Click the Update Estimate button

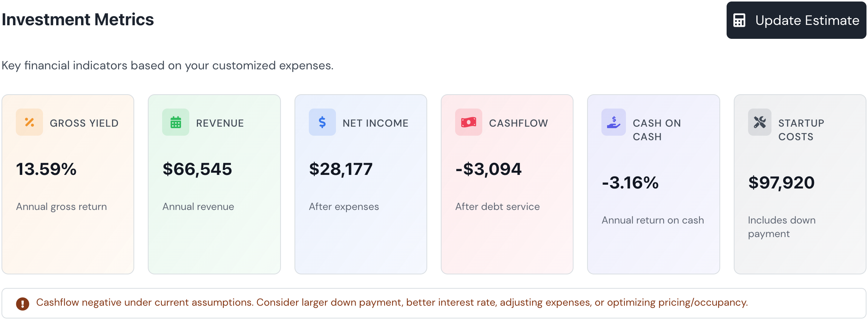(x=796, y=20)
